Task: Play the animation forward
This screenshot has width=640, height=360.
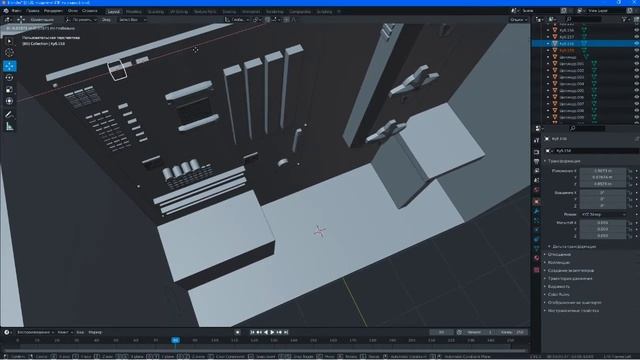Action: point(273,332)
